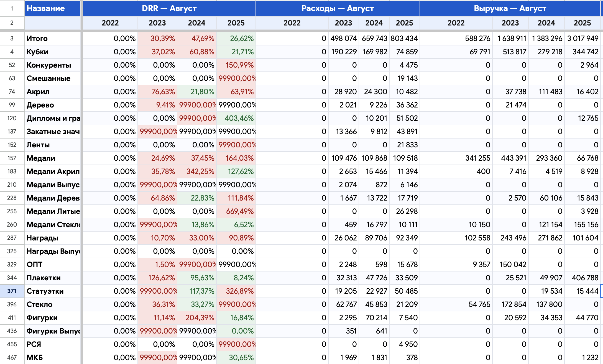Viewport: 603px width, 364px height.
Task: Select row header number 371
Action: [12, 291]
